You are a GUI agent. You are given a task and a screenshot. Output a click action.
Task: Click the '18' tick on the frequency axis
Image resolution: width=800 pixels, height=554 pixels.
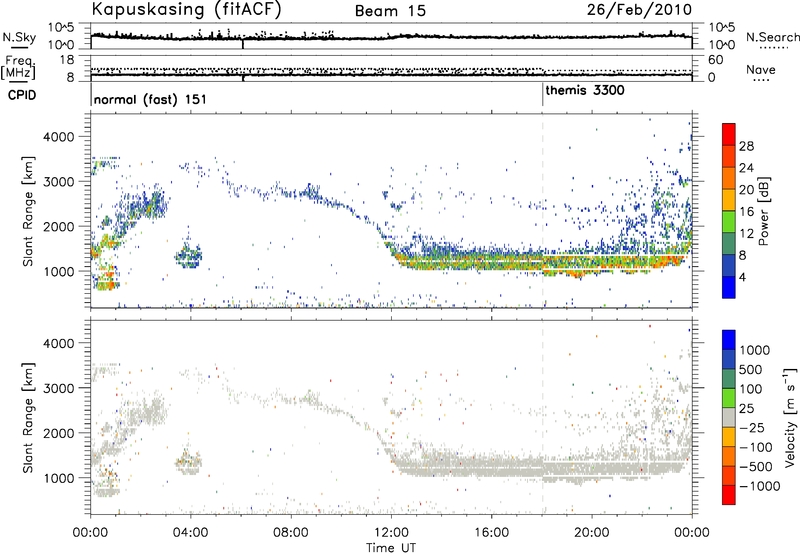(x=67, y=59)
